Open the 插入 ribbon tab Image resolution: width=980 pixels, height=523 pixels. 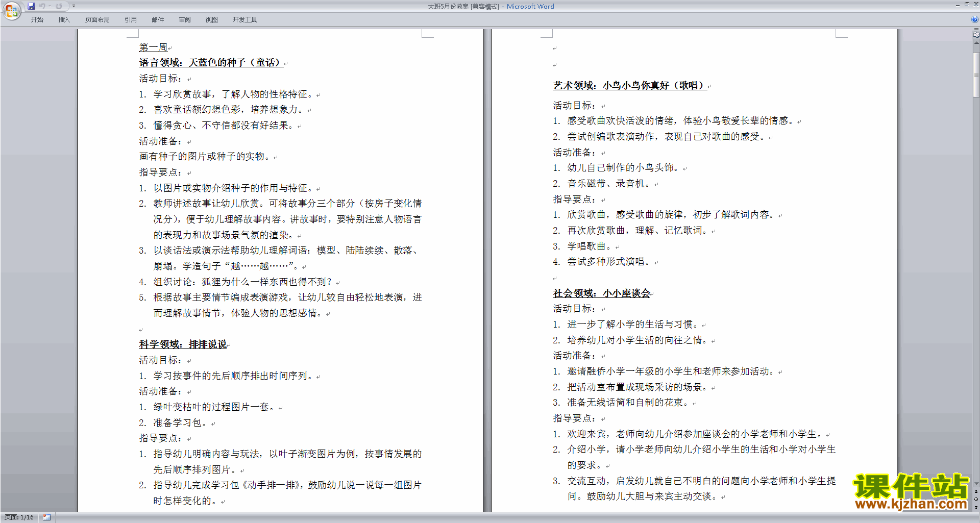coord(64,20)
